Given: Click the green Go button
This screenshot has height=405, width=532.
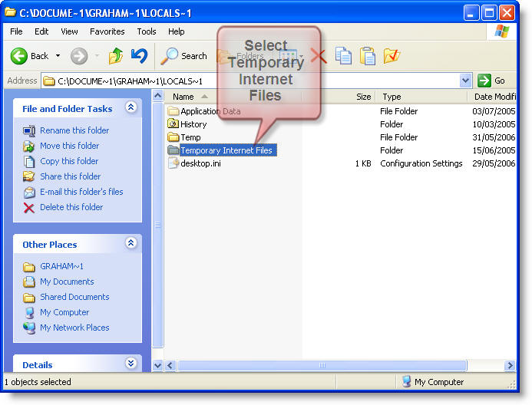Looking at the screenshot, I should (491, 81).
